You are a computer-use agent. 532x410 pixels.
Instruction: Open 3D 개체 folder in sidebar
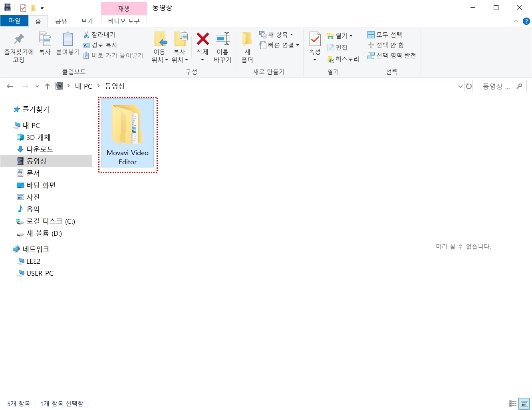coord(34,137)
